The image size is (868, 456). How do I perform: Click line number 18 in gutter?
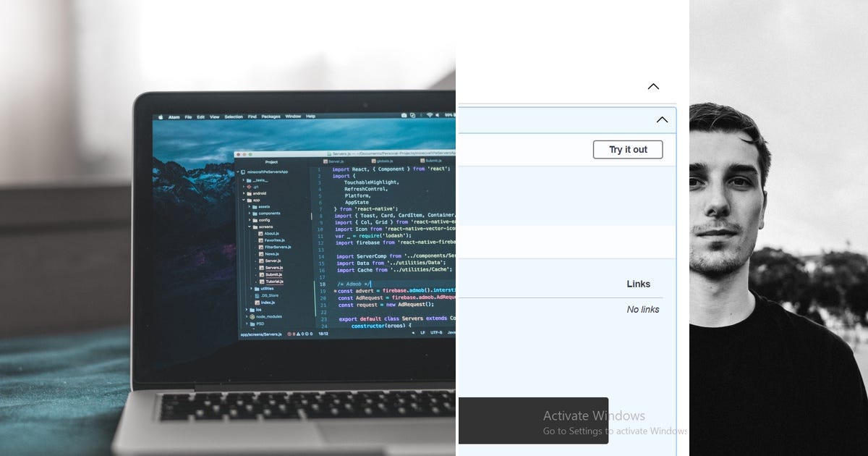click(323, 284)
